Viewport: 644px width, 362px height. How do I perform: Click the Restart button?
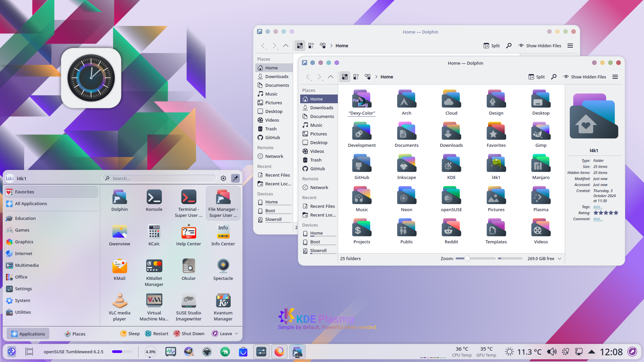(x=157, y=334)
